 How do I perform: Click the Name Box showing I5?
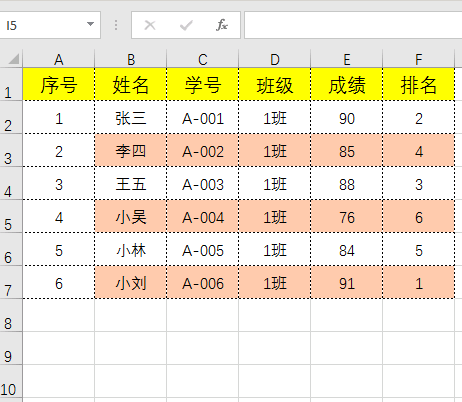[x=50, y=25]
